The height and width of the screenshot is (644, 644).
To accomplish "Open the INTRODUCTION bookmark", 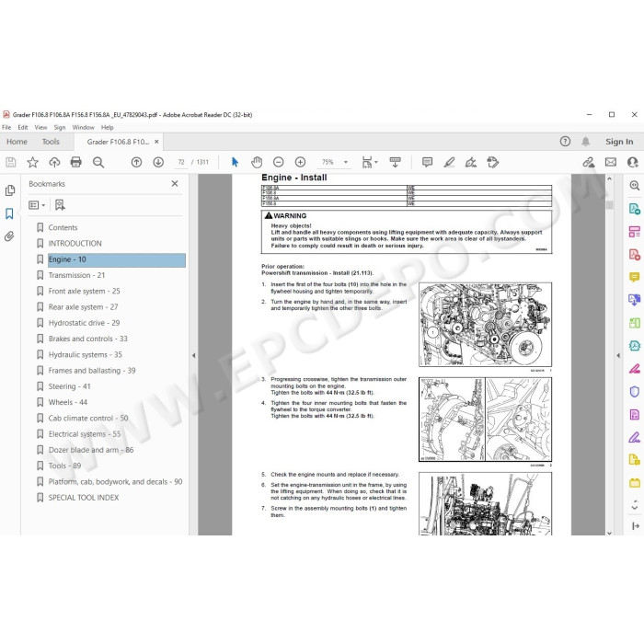I will point(75,244).
